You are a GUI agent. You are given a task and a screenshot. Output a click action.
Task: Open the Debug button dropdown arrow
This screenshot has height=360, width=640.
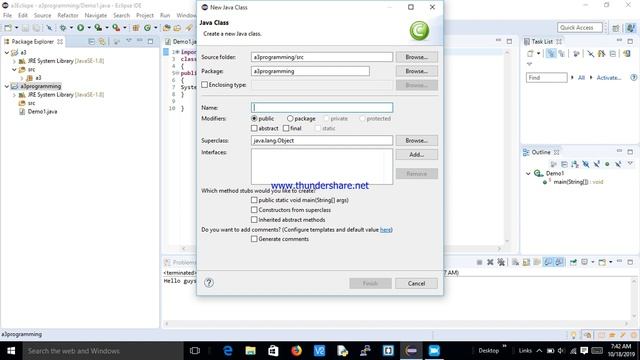click(x=71, y=27)
